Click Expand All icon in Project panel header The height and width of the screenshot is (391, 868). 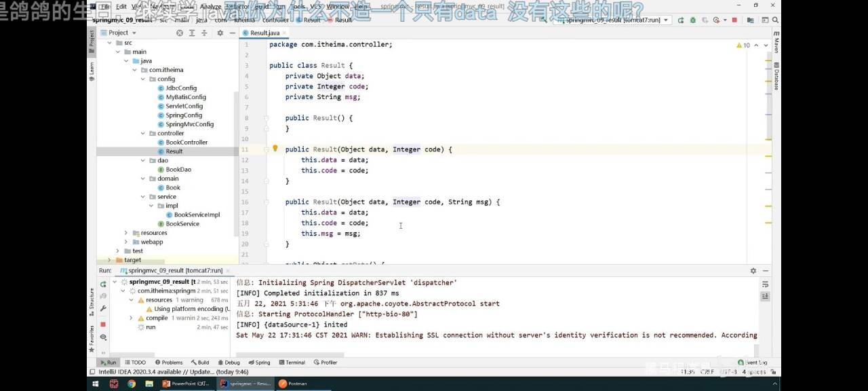(x=193, y=33)
